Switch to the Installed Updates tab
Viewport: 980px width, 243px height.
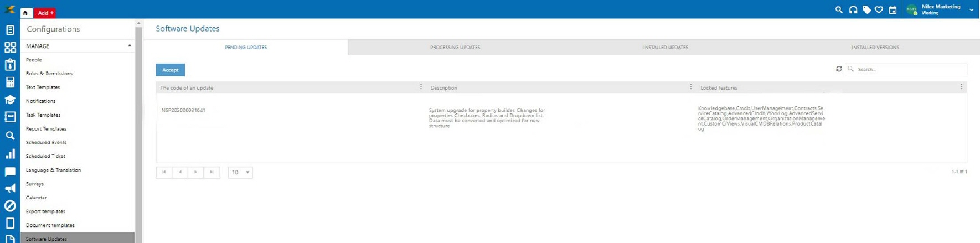(x=665, y=48)
